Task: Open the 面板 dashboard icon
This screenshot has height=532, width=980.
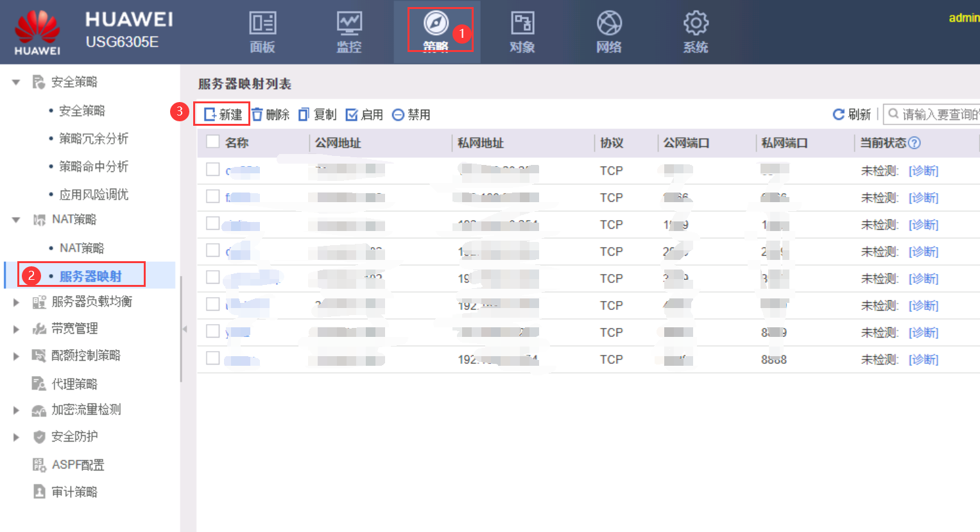Action: point(262,24)
